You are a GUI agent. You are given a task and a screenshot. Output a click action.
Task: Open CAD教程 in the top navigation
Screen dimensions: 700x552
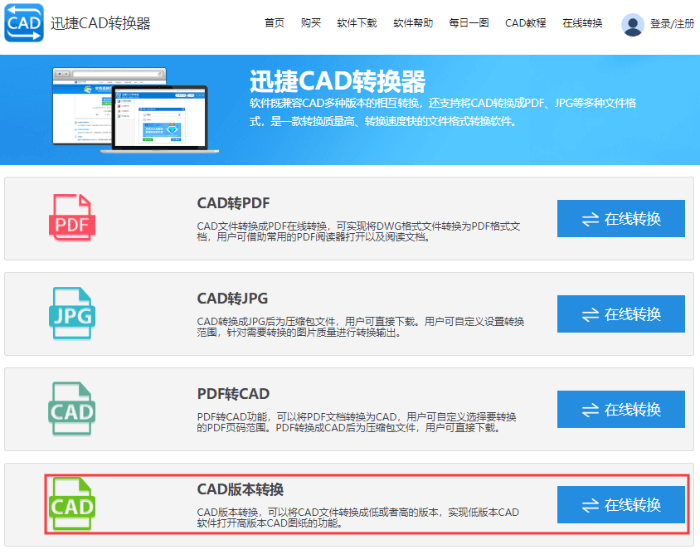pos(525,23)
